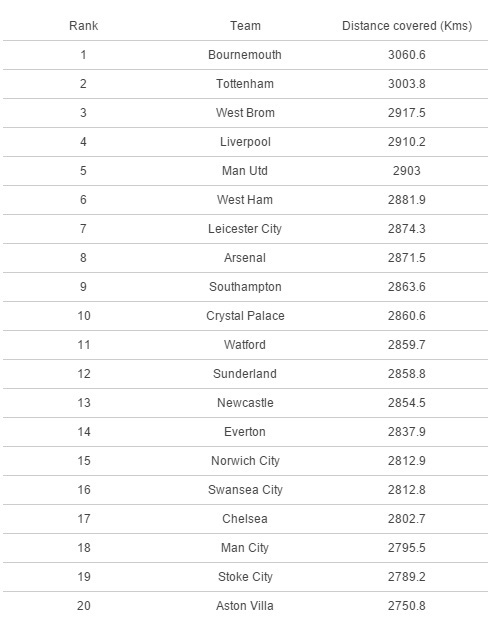Select the 2859.7 distance for Watford
500x620 pixels.
[407, 345]
